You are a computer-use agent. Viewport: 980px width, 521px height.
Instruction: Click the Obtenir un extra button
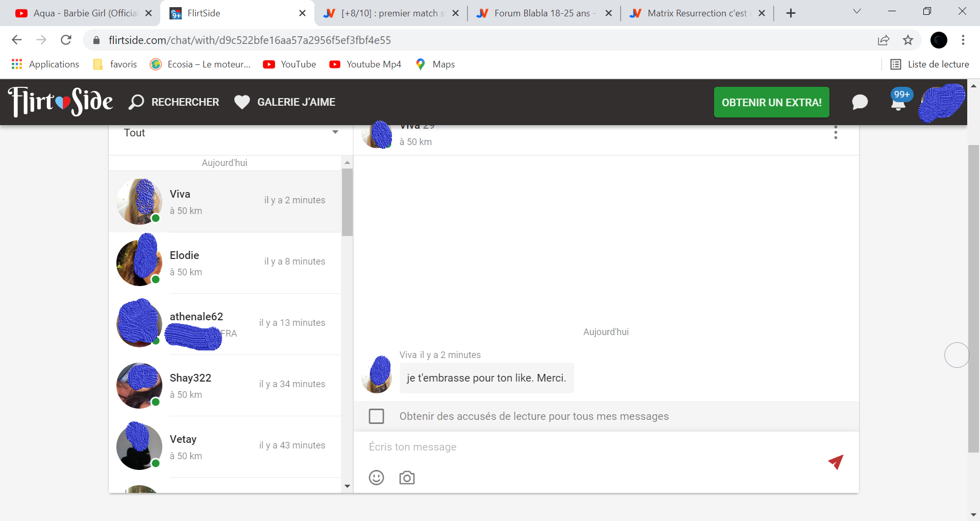(771, 102)
